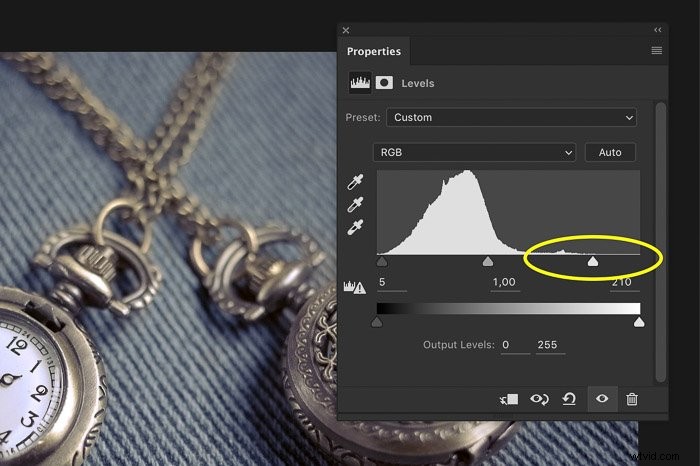Open the RGB channel dropdown

[x=474, y=152]
